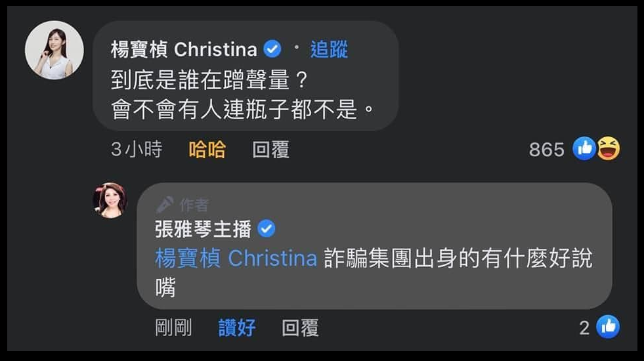Reply to 張雅琴主播's comment using 回覆
This screenshot has width=644, height=361.
tap(300, 328)
